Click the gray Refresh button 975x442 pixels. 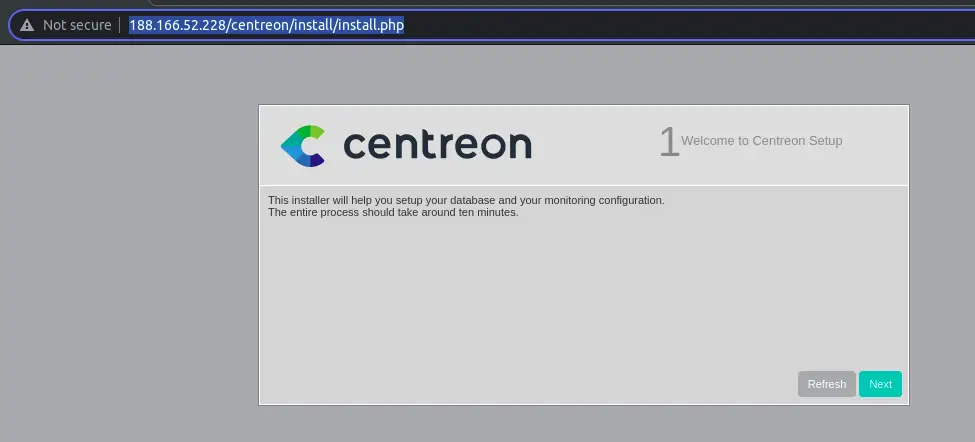826,384
